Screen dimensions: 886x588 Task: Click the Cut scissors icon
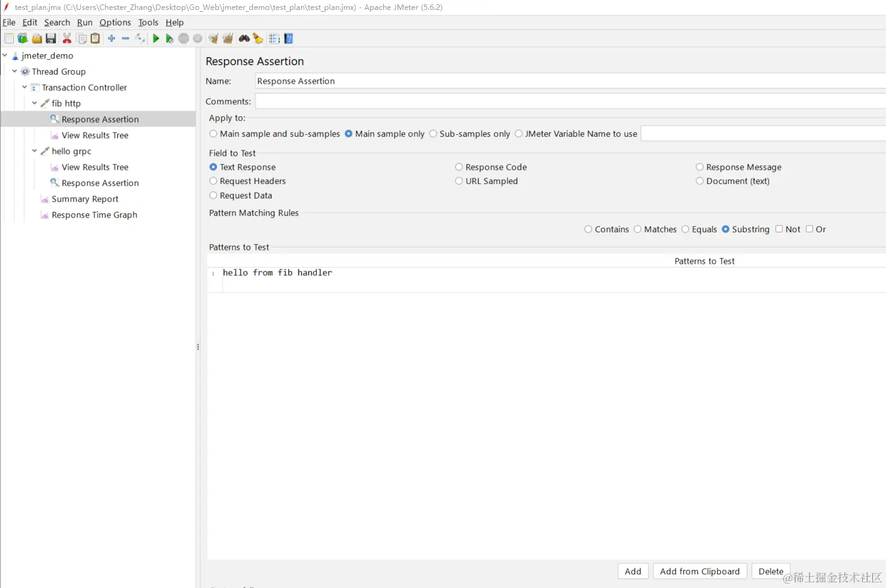pos(67,39)
